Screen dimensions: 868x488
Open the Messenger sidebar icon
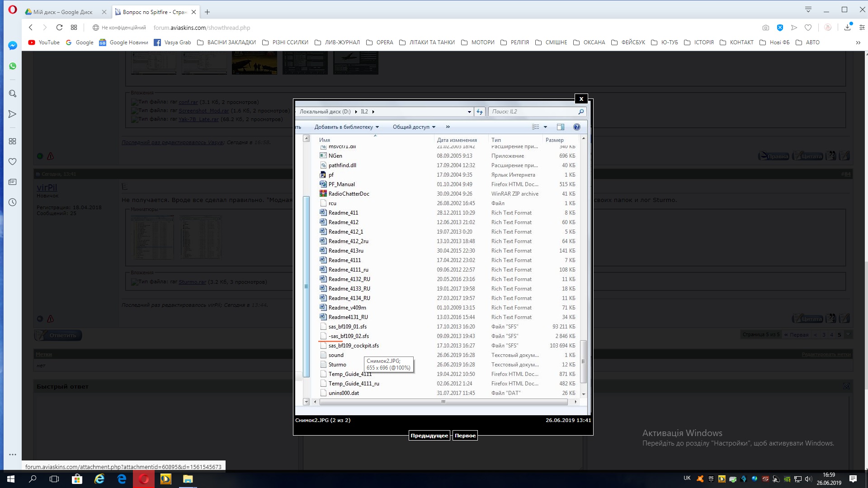(x=13, y=46)
